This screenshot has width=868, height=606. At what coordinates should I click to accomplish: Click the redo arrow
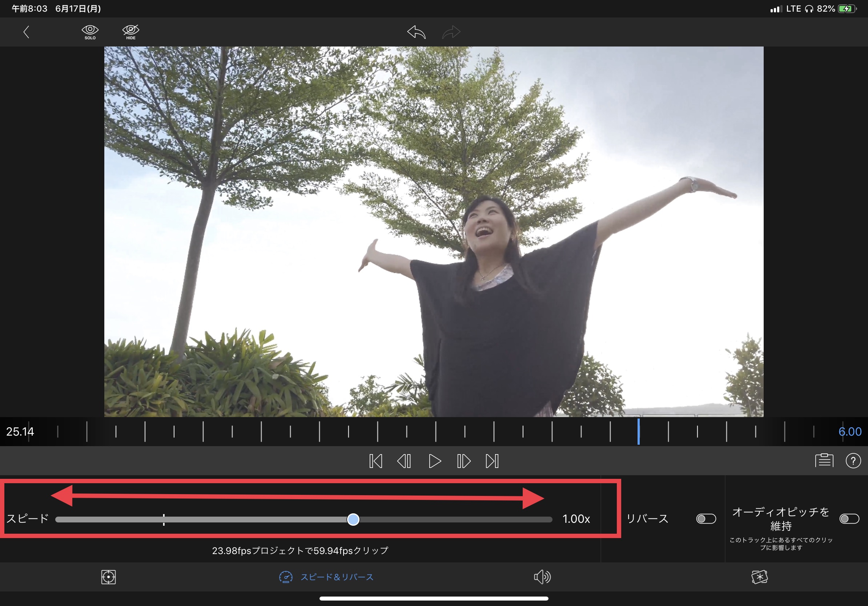tap(451, 32)
